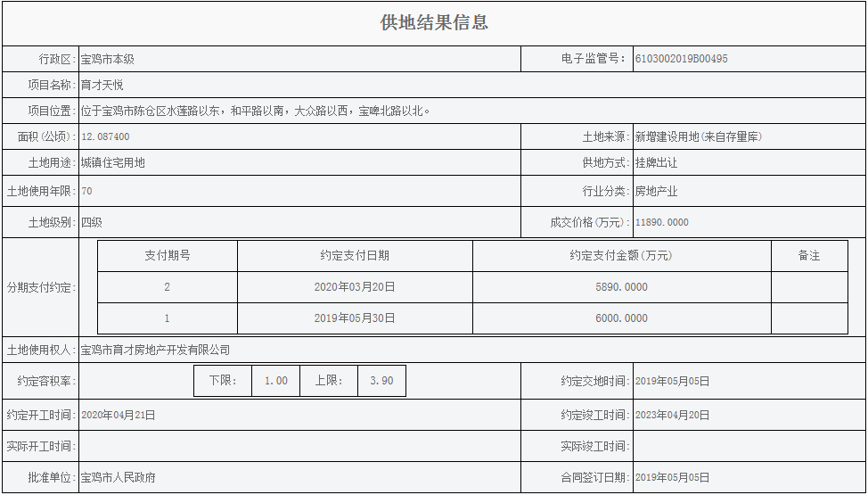Click the number 6103002019B00495

pyautogui.click(x=682, y=59)
